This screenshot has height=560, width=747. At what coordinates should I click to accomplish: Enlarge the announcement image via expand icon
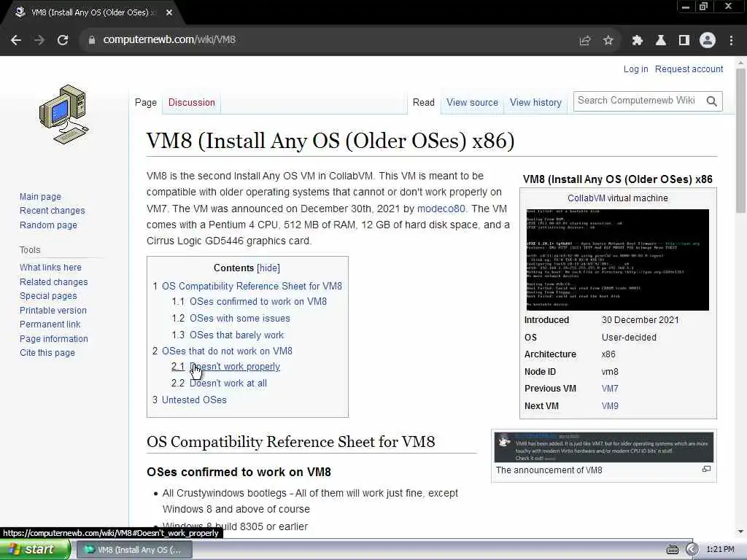coord(706,469)
